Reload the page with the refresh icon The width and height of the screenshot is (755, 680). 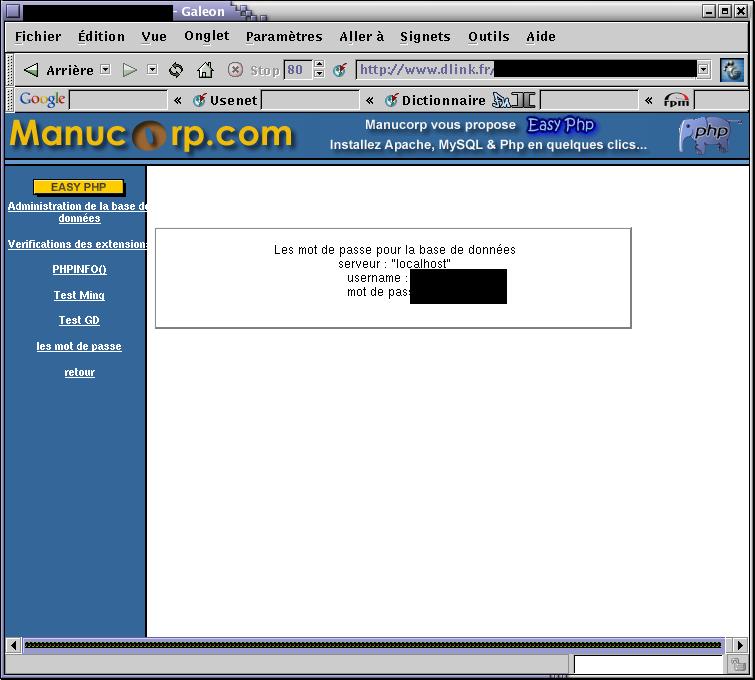click(x=176, y=70)
